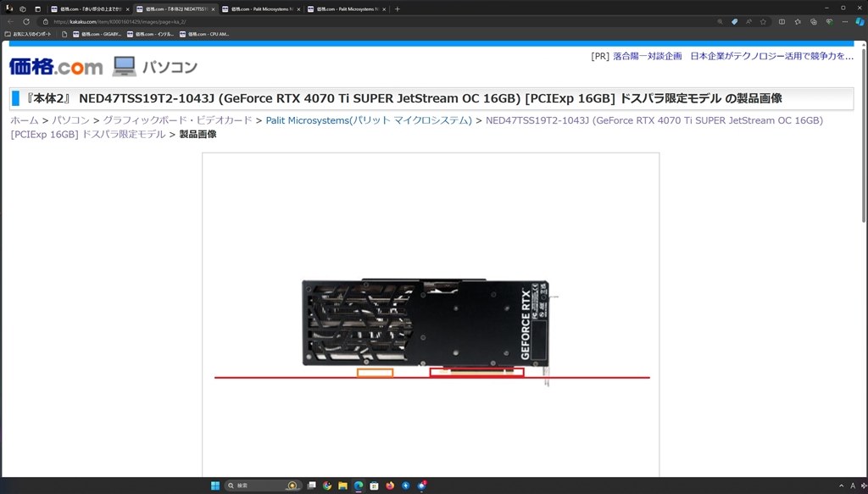The image size is (868, 494).
Task: Open the blank page bookmark icon
Action: click(64, 34)
